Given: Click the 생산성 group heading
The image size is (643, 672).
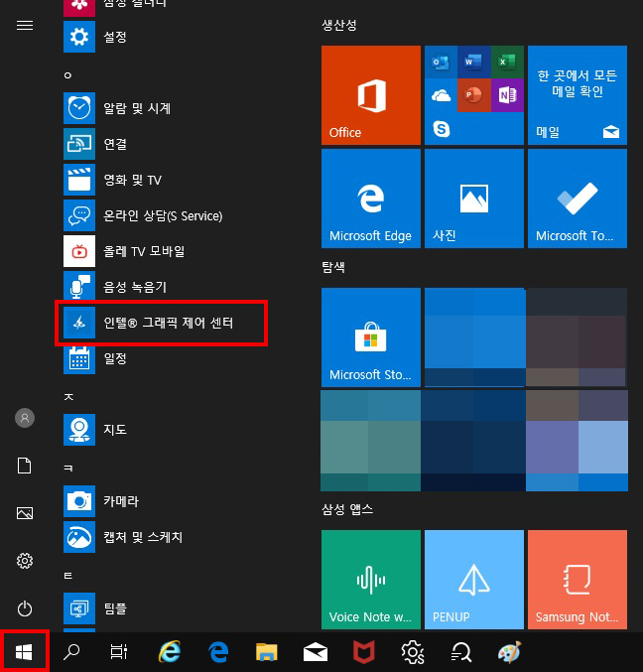Looking at the screenshot, I should 339,25.
